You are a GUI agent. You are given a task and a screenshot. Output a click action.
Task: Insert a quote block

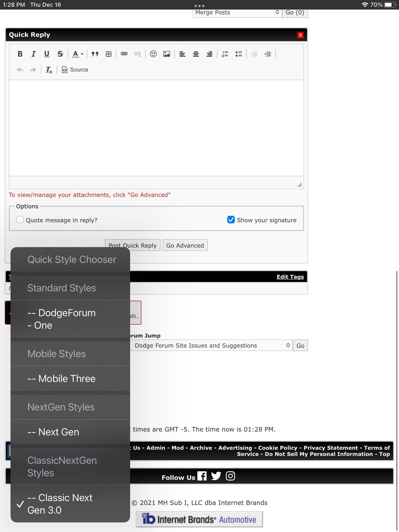pyautogui.click(x=95, y=54)
